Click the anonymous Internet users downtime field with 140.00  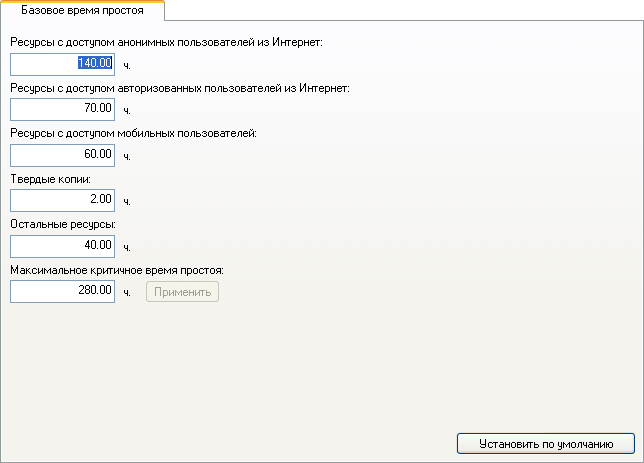(62, 64)
